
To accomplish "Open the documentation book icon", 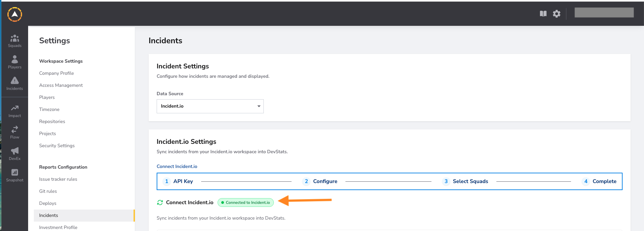I will (543, 14).
